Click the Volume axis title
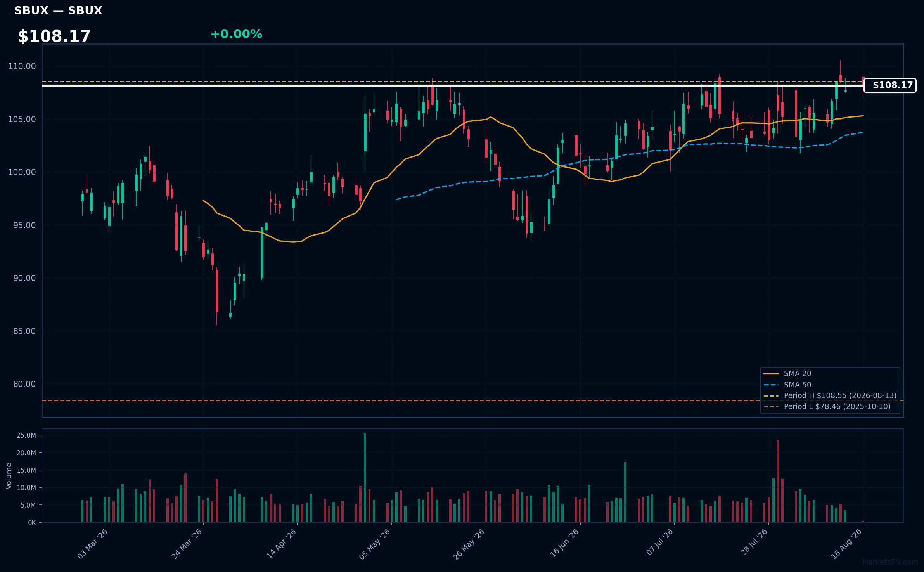The width and height of the screenshot is (924, 572). click(x=9, y=476)
